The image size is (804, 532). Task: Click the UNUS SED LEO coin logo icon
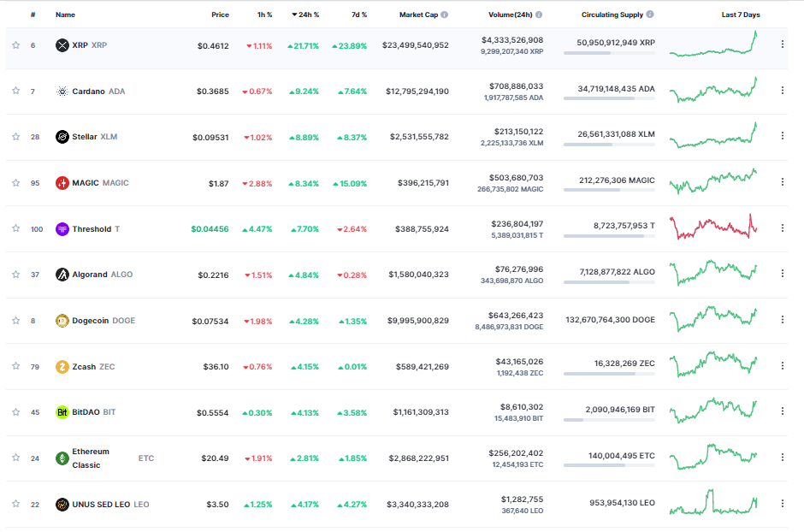[x=62, y=505]
